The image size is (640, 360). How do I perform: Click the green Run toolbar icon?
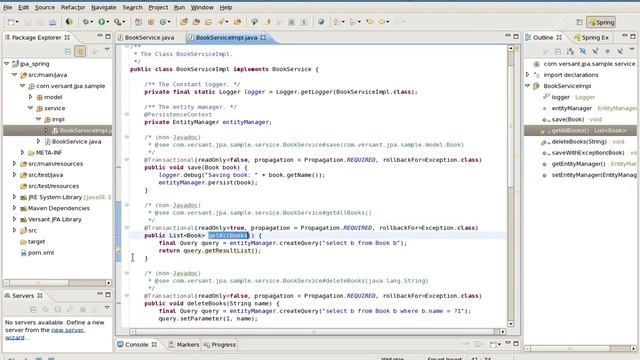pyautogui.click(x=101, y=22)
